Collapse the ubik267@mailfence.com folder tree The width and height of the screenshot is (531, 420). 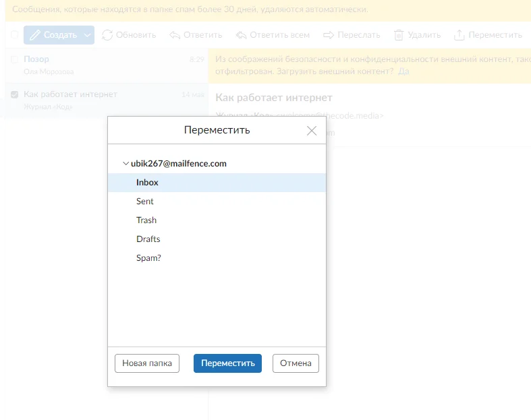tap(125, 164)
